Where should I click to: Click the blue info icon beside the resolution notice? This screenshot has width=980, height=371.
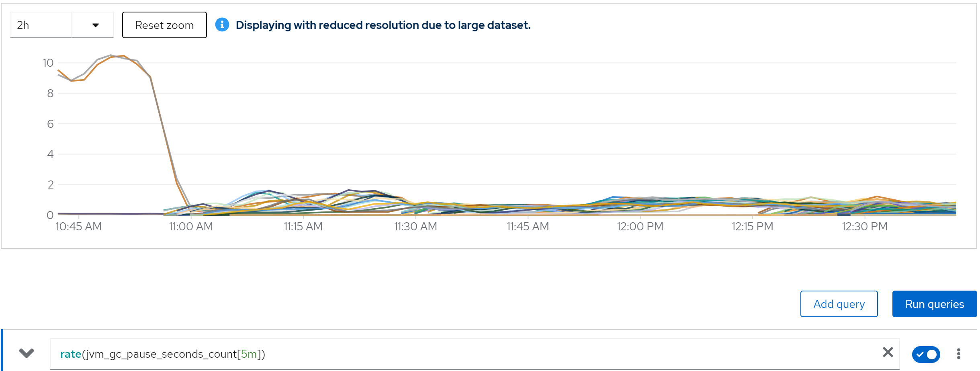[222, 25]
